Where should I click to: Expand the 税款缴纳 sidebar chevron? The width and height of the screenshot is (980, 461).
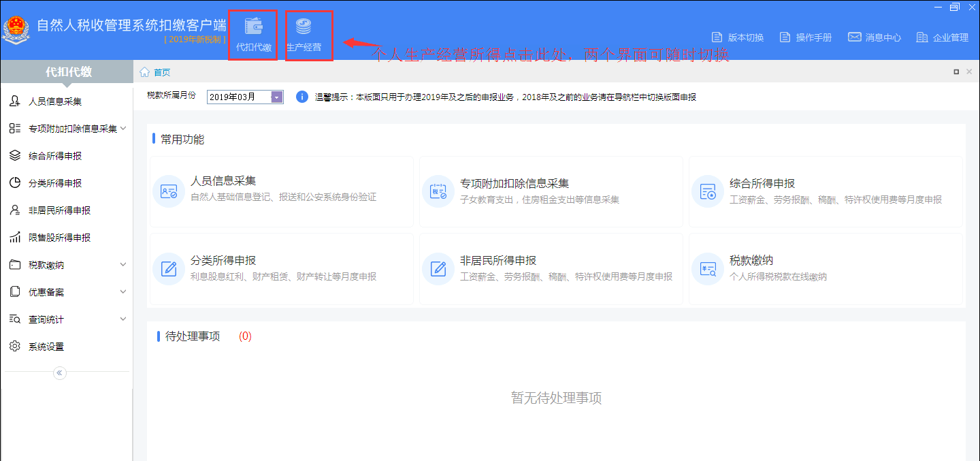[123, 264]
